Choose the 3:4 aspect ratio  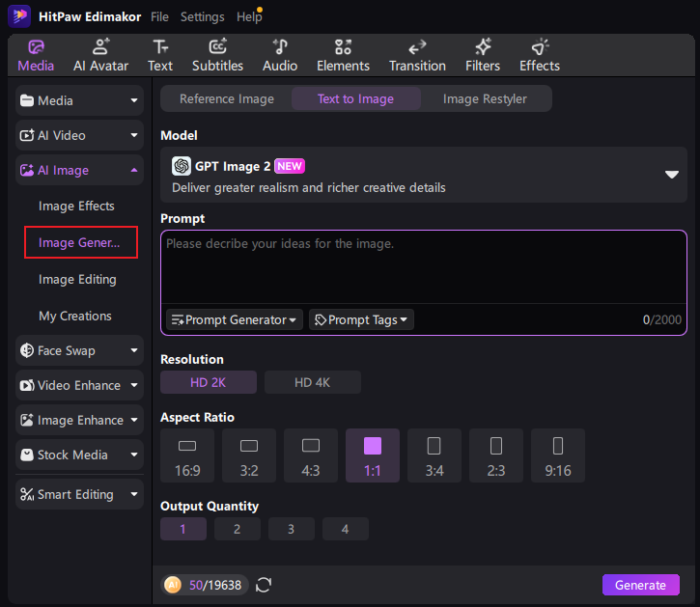click(434, 455)
